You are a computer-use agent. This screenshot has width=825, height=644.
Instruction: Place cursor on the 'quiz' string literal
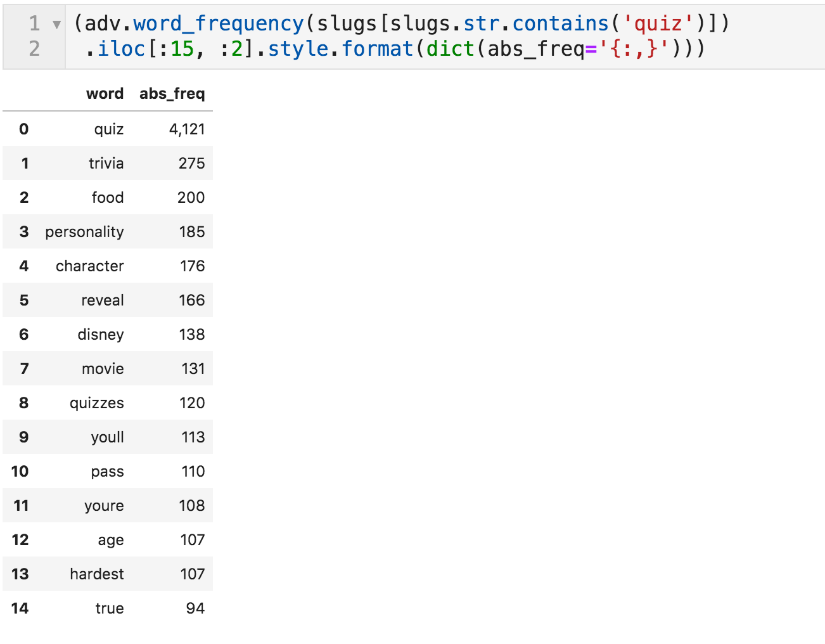658,23
